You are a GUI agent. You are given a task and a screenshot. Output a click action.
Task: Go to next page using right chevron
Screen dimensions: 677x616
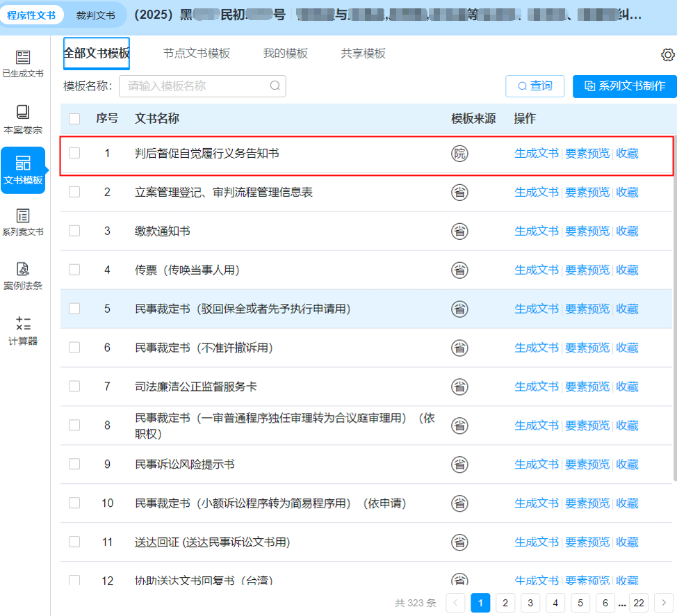tap(664, 603)
